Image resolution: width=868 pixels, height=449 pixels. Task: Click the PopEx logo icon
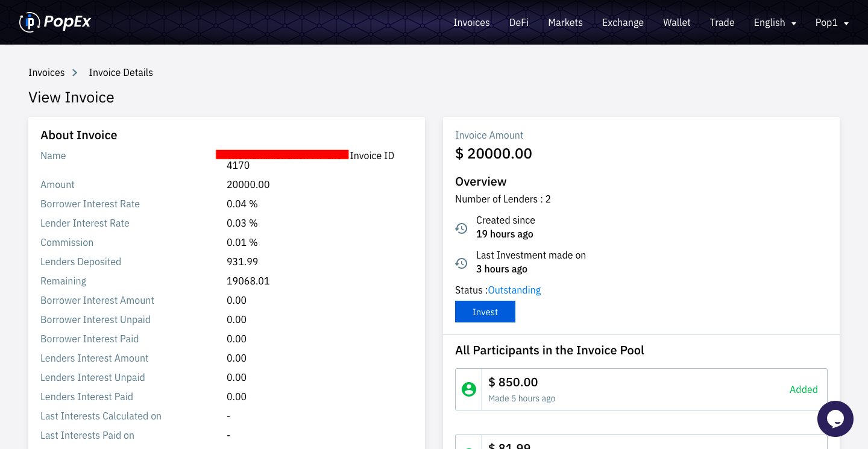(x=29, y=22)
